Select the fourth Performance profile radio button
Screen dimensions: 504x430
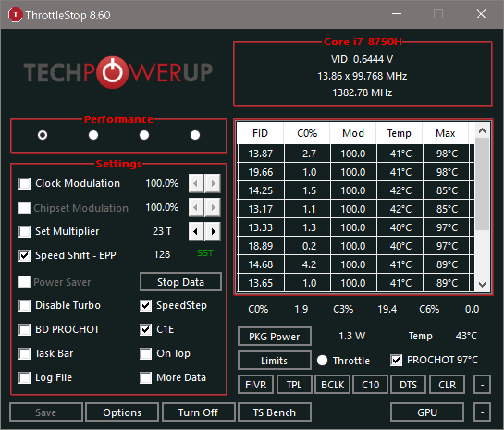pyautogui.click(x=195, y=135)
